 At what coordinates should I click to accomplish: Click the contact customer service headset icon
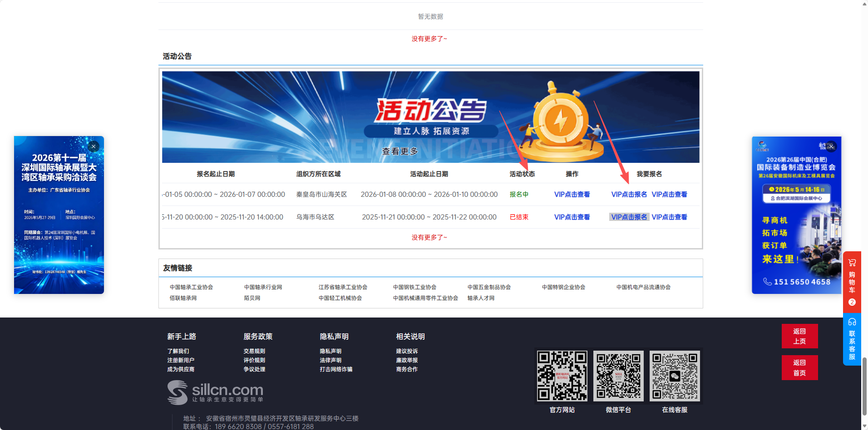tap(852, 322)
